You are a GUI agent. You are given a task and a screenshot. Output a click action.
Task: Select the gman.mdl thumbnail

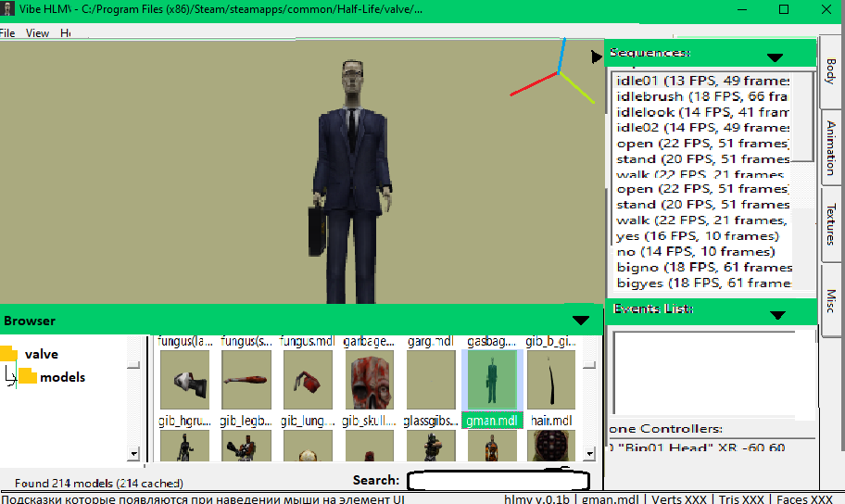(492, 380)
